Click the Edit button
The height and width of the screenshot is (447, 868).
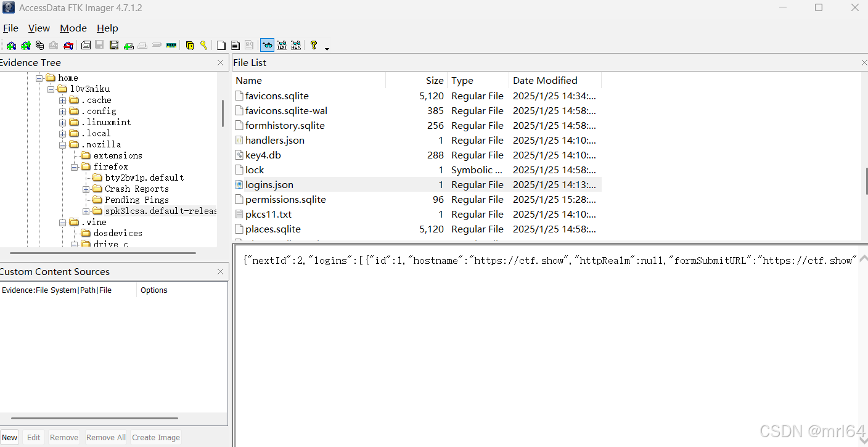click(33, 437)
